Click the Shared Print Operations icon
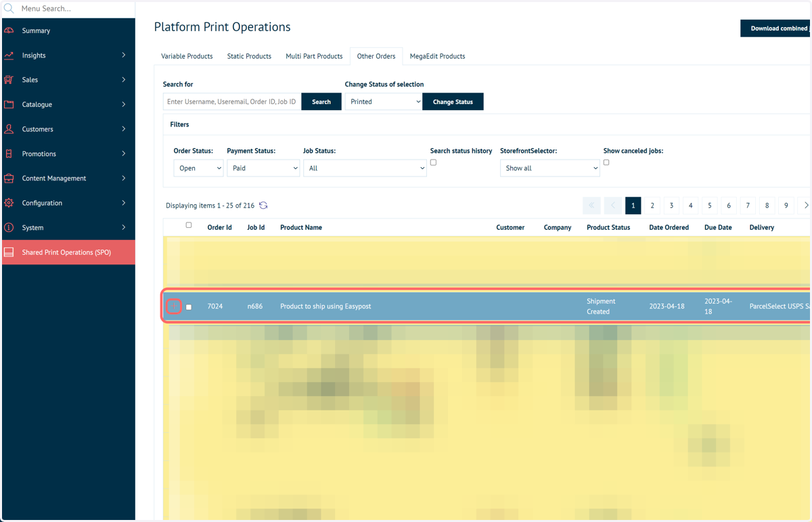 click(9, 252)
